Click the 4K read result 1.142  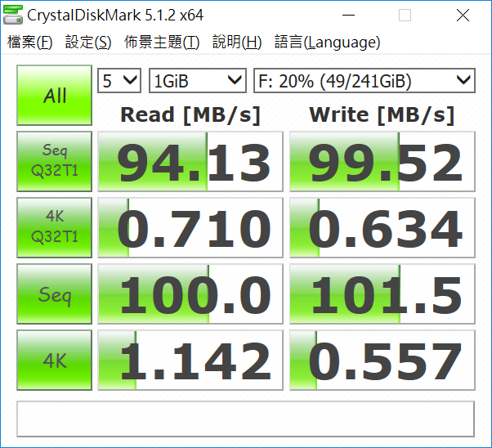pos(190,360)
